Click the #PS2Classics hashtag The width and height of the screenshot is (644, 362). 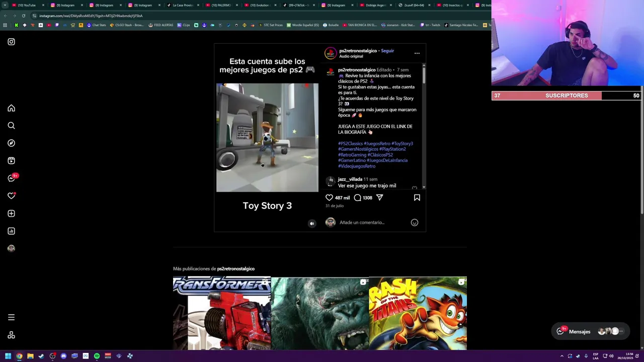[x=350, y=144]
